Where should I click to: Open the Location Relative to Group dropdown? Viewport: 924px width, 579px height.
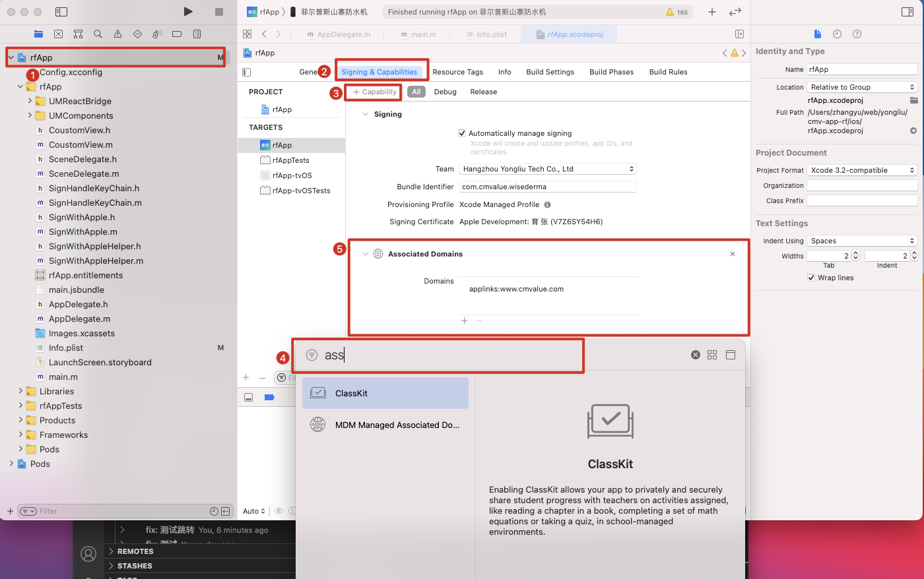862,87
